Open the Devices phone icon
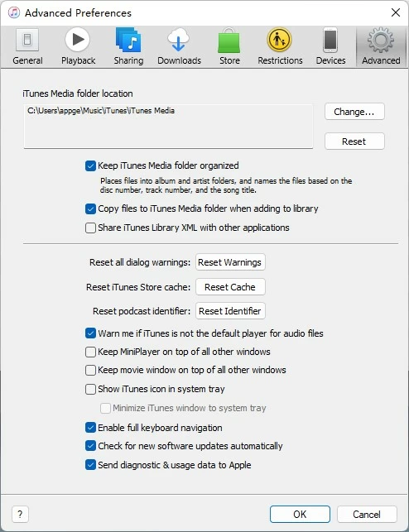The height and width of the screenshot is (532, 409). click(330, 40)
